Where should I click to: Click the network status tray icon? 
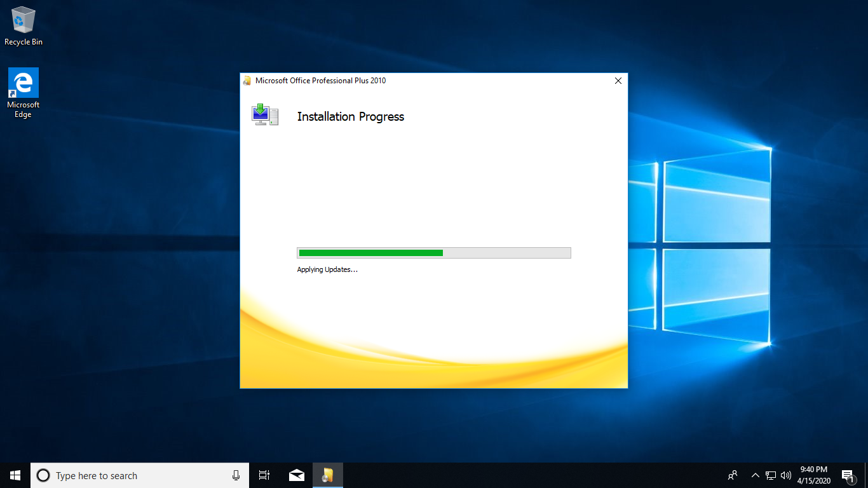pos(771,475)
